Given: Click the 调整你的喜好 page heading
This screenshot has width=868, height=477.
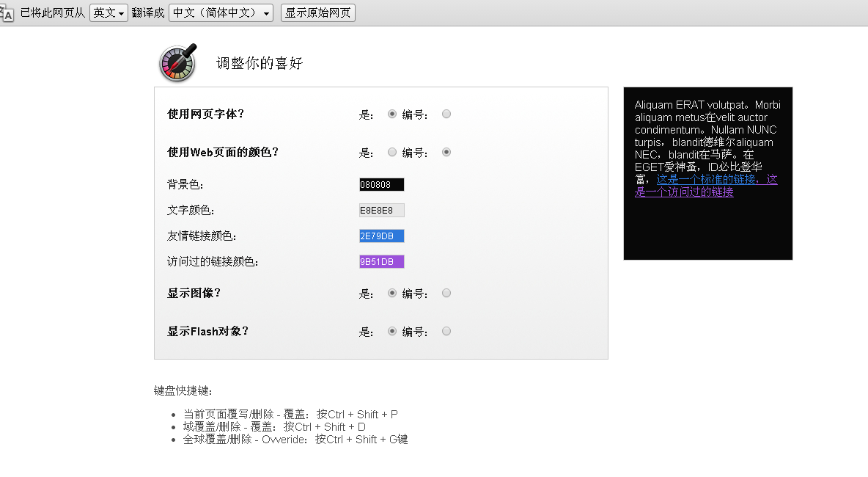Looking at the screenshot, I should (x=260, y=63).
